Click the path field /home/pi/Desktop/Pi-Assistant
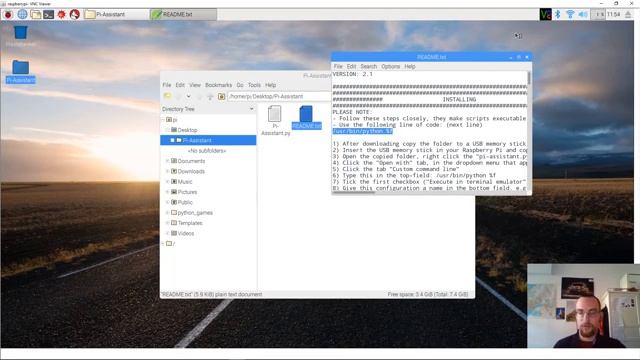 pyautogui.click(x=279, y=96)
